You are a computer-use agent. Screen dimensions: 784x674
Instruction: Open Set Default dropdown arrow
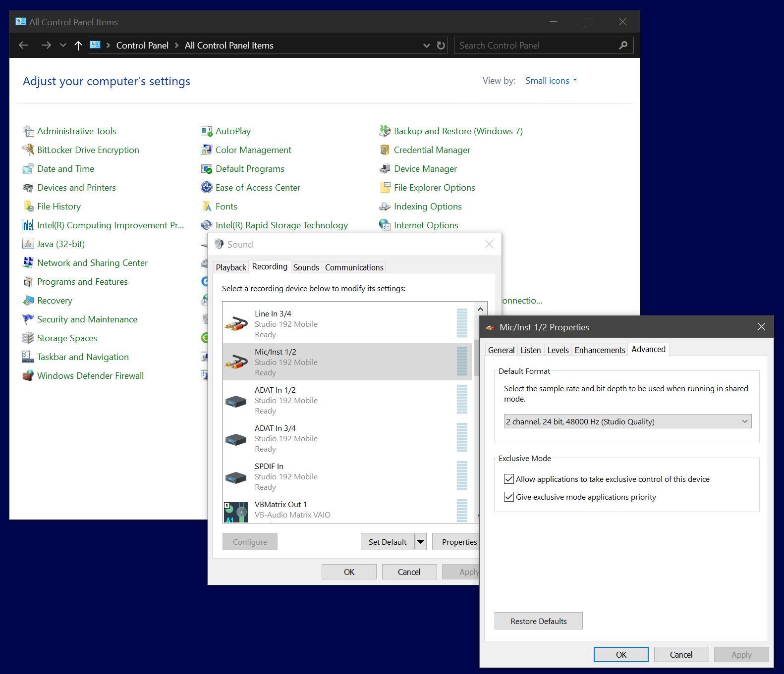pyautogui.click(x=420, y=542)
